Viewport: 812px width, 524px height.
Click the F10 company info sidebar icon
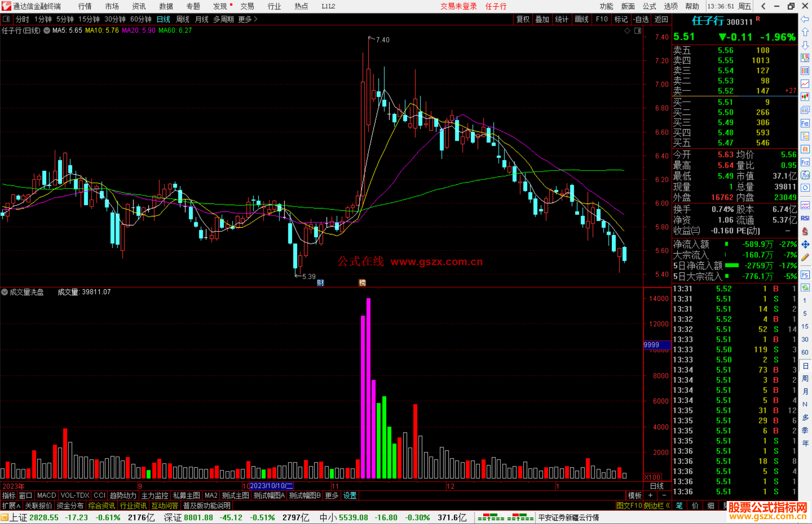tap(805, 123)
